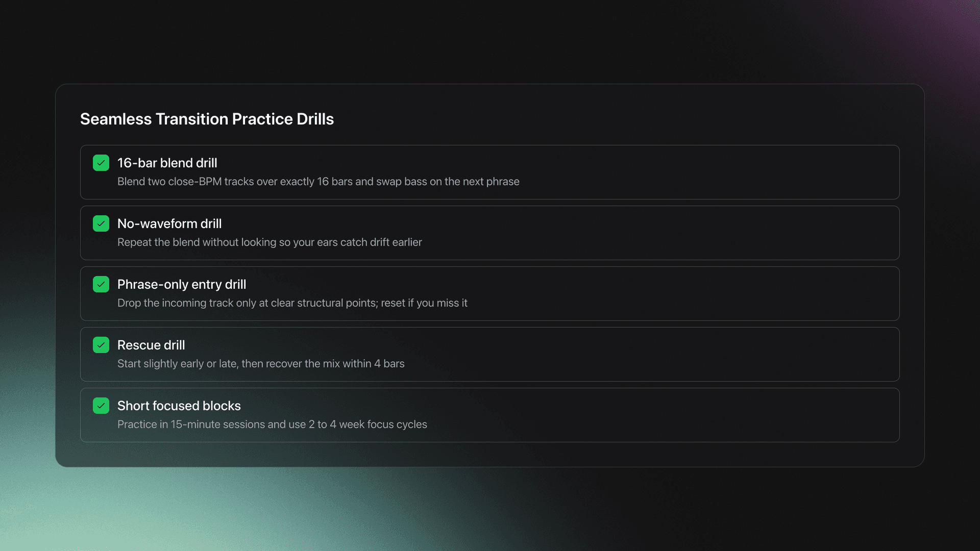
Task: Click the 16-bar blend drill description text
Action: 318,182
